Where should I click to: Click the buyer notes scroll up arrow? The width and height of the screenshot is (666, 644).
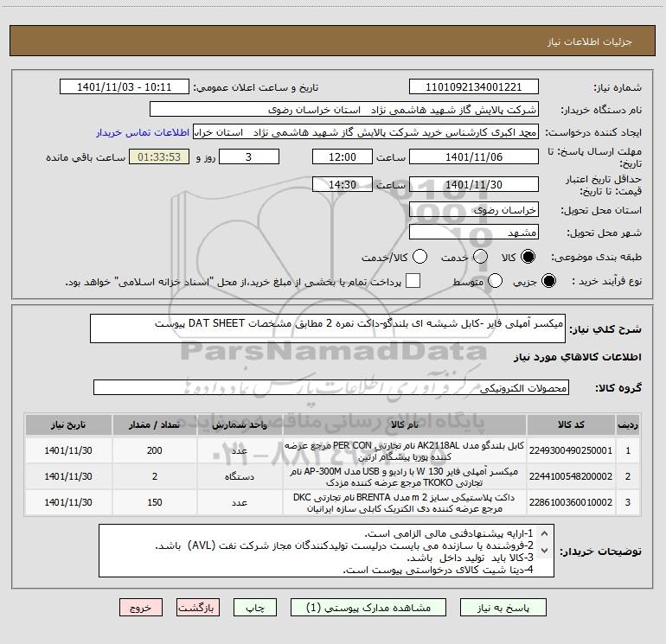point(545,533)
